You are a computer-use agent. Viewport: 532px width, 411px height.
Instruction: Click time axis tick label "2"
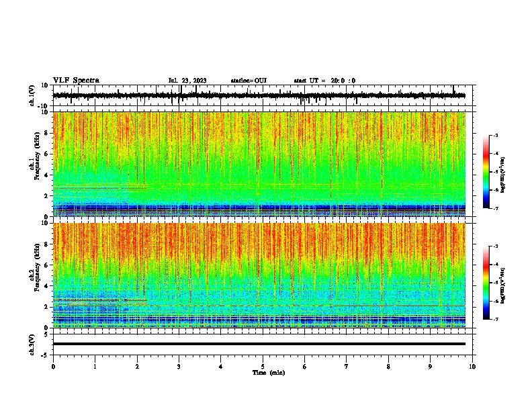(137, 367)
